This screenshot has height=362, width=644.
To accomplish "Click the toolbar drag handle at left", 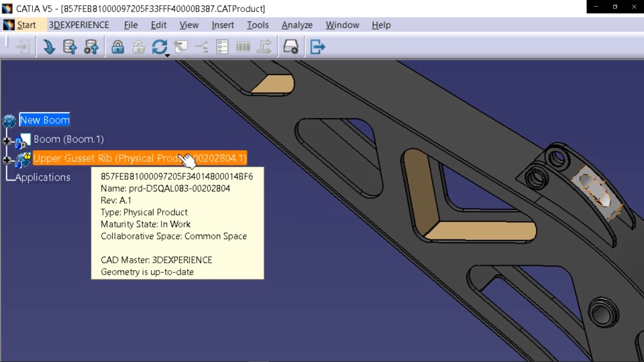I will click(x=7, y=43).
